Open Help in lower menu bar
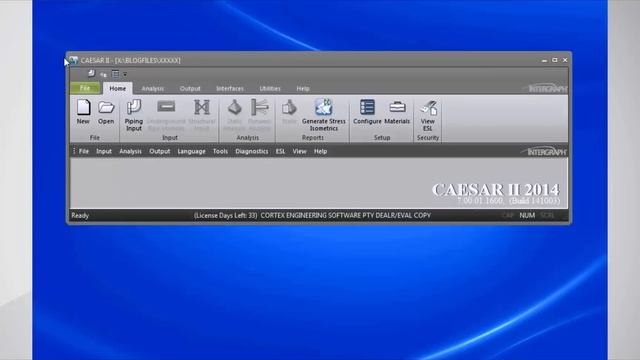Viewport: 640px width, 360px height. pyautogui.click(x=320, y=151)
